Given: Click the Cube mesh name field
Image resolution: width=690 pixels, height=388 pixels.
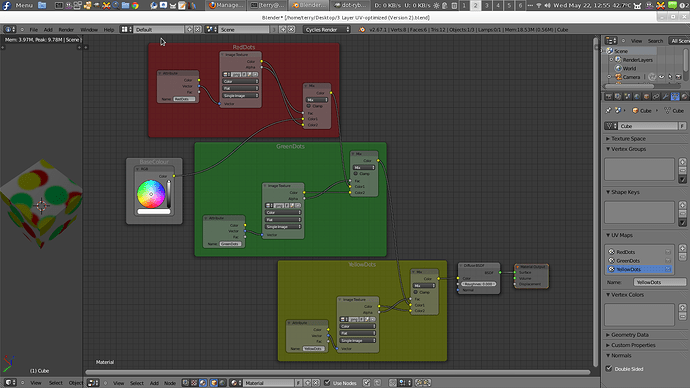Looking at the screenshot, I should (x=648, y=126).
